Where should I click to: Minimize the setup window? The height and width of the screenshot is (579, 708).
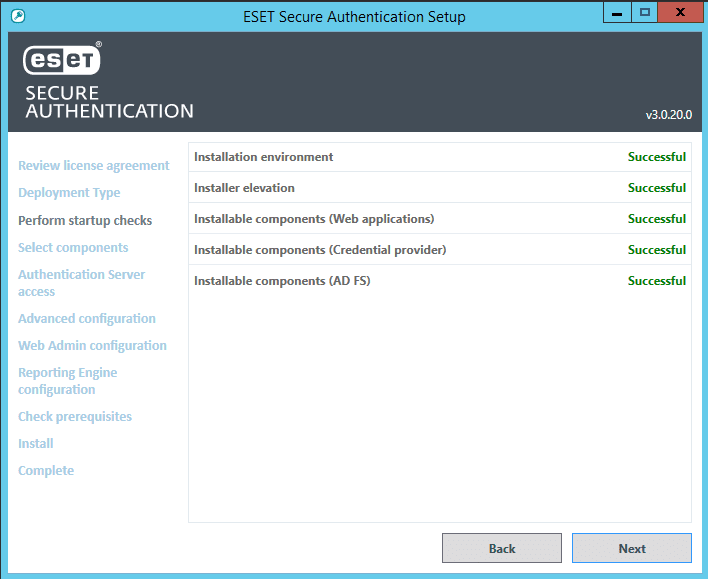[617, 13]
